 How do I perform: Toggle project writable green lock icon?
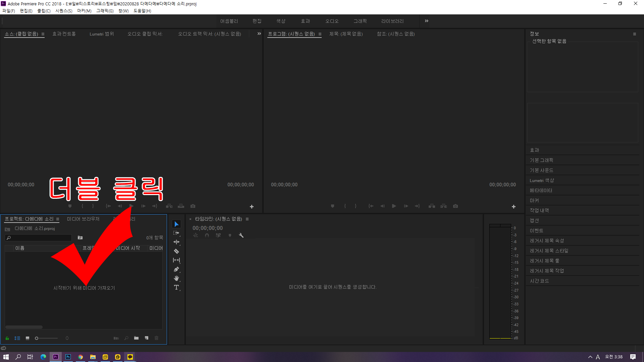click(x=7, y=338)
